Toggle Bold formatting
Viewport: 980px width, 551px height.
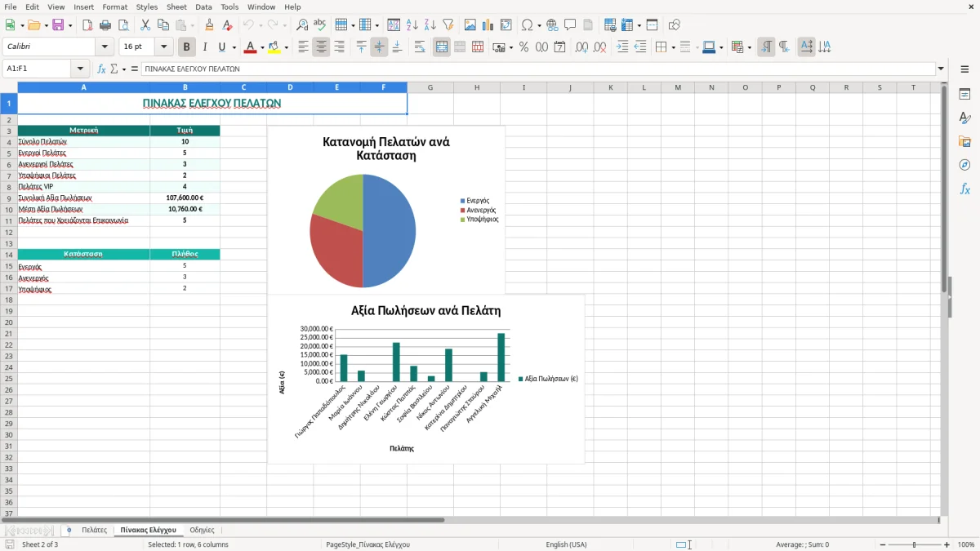(187, 47)
